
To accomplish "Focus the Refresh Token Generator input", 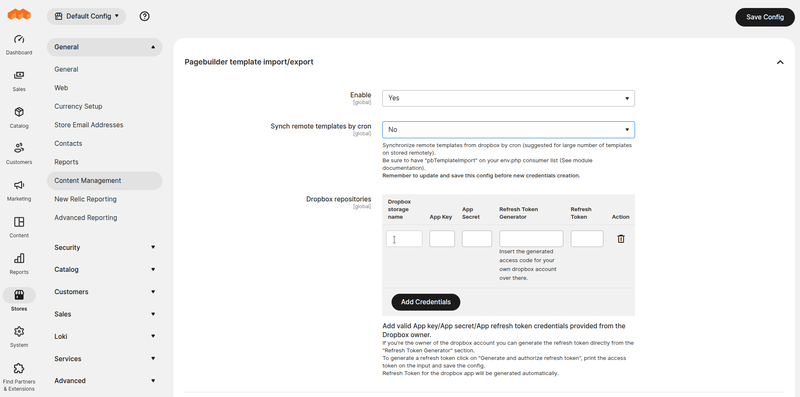I will point(531,239).
